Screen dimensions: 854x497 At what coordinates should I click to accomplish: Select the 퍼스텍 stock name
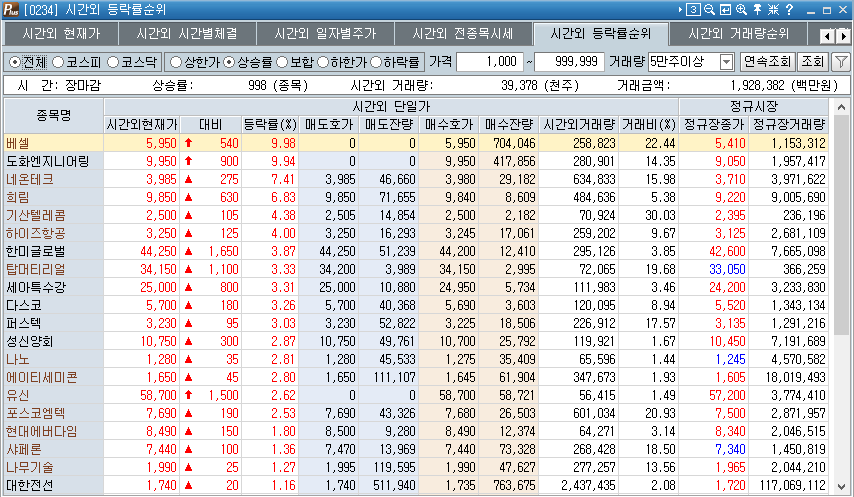pyautogui.click(x=23, y=323)
